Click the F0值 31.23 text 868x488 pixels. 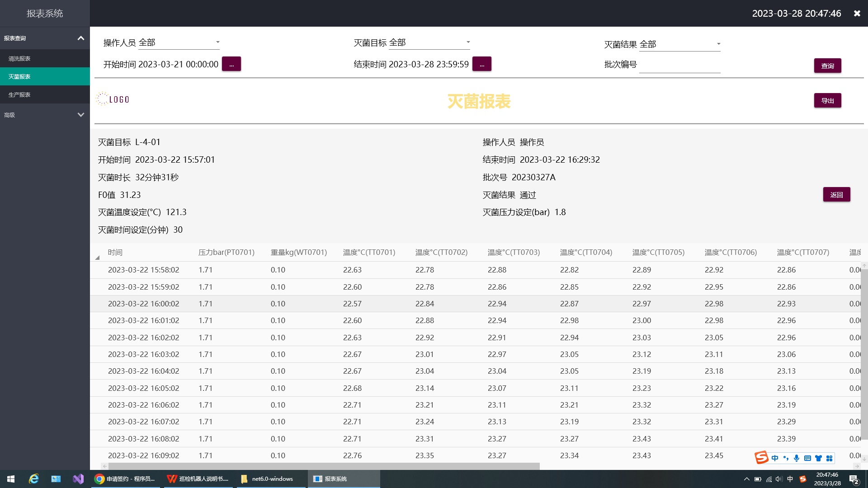119,195
